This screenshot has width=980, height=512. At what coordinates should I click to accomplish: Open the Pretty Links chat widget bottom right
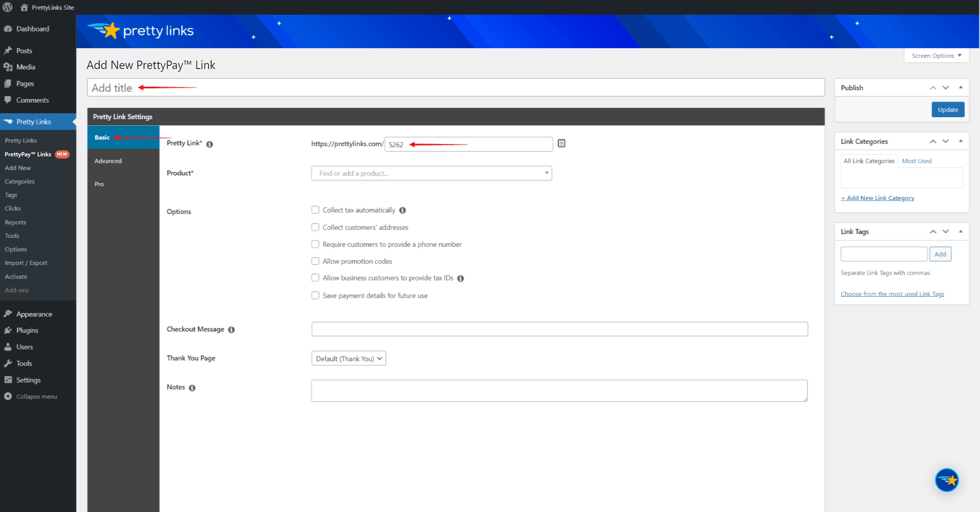[947, 480]
